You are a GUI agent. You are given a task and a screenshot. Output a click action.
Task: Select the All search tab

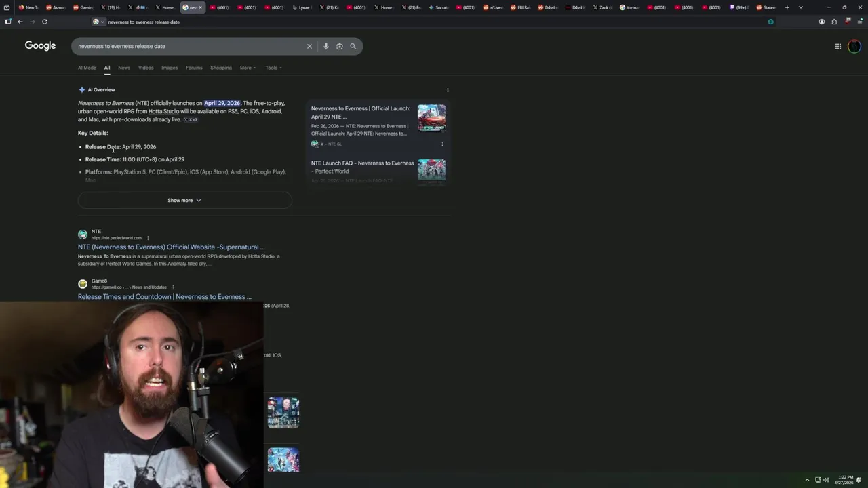point(107,68)
